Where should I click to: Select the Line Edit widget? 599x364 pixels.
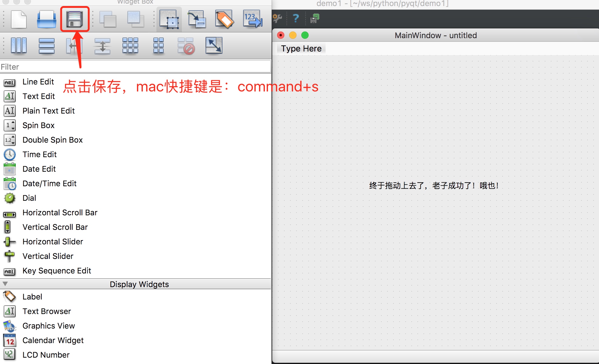click(38, 82)
